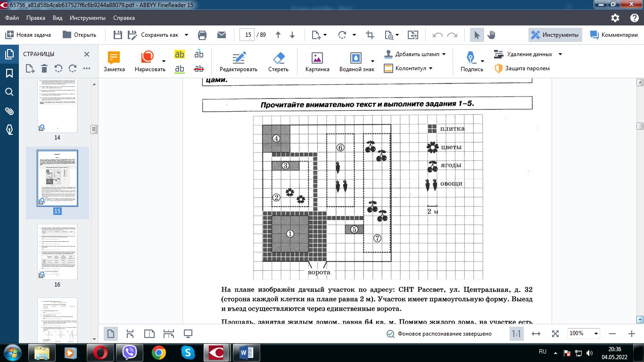This screenshot has width=644, height=362.
Task: Open help question mark icon
Action: tap(634, 18)
